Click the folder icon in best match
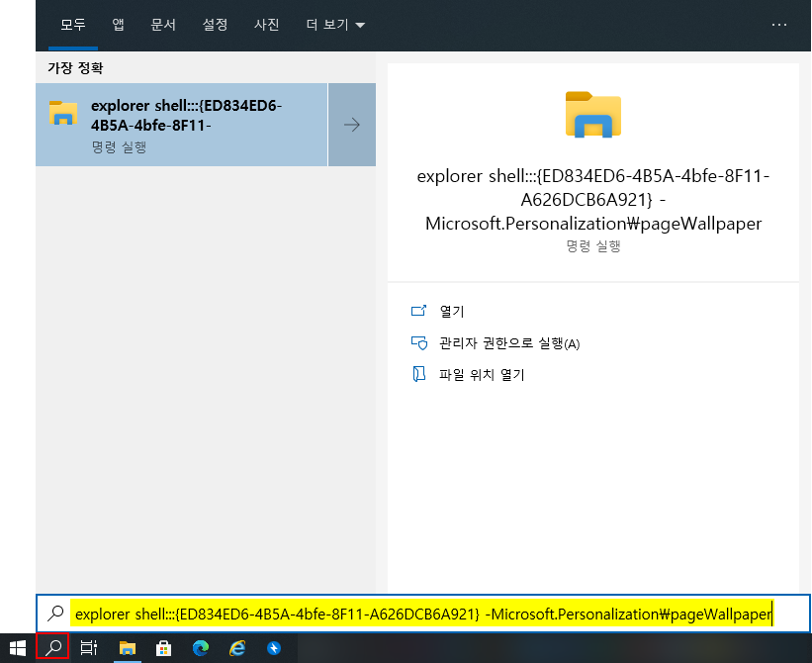The height and width of the screenshot is (663, 812). point(63,113)
